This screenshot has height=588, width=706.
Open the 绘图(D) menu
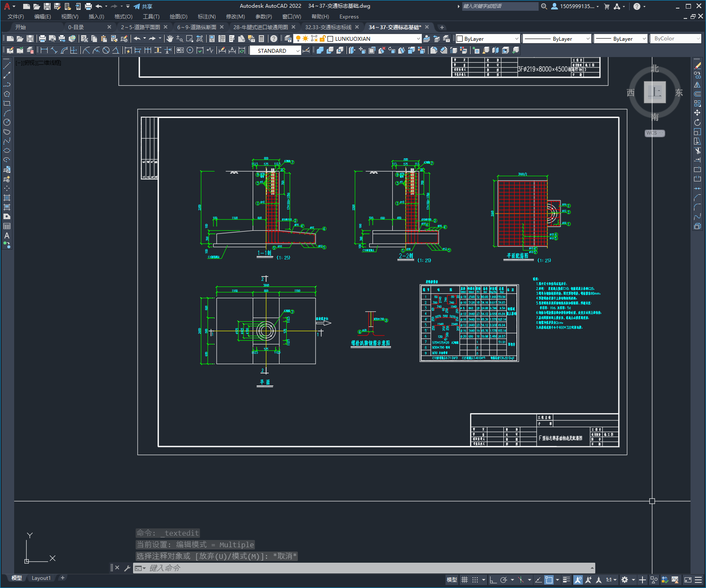point(179,17)
